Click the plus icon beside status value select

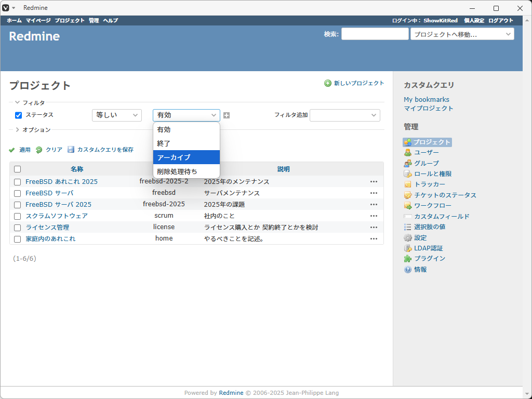coord(227,115)
